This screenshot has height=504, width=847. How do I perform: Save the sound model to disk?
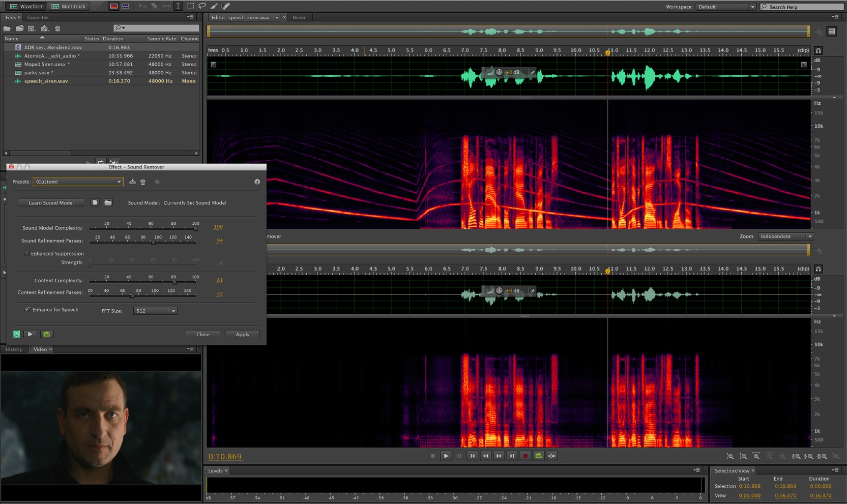coord(95,203)
